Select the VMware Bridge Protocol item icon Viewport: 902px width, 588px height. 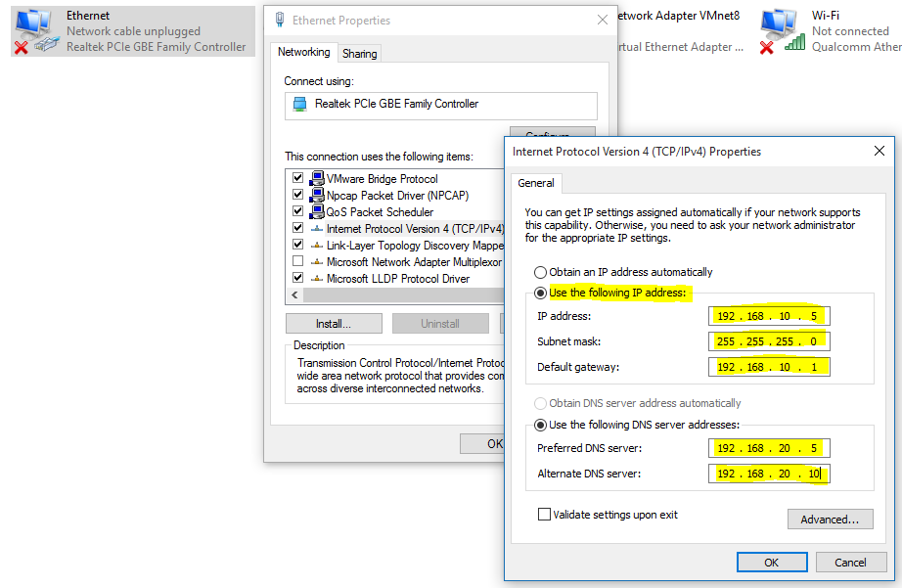click(317, 179)
